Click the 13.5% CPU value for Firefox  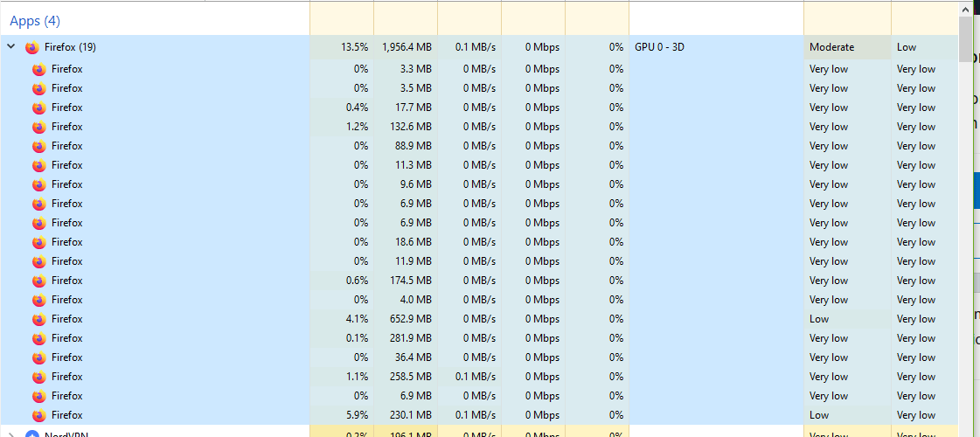354,47
